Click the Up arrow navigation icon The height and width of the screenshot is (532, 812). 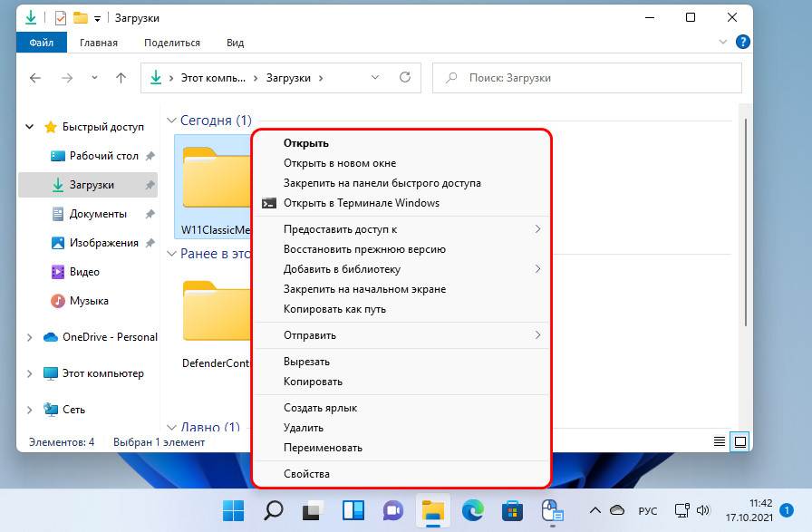(x=121, y=78)
